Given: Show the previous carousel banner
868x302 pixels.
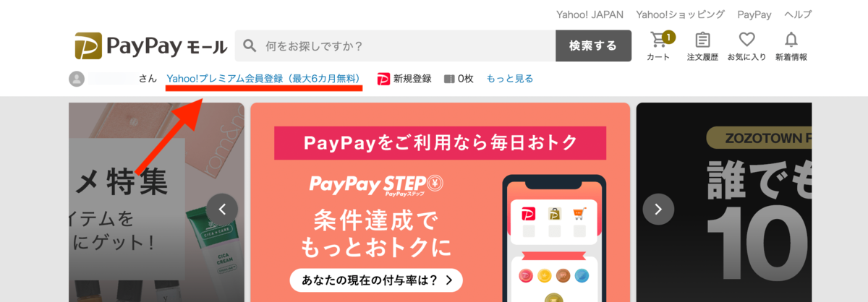Looking at the screenshot, I should (222, 210).
